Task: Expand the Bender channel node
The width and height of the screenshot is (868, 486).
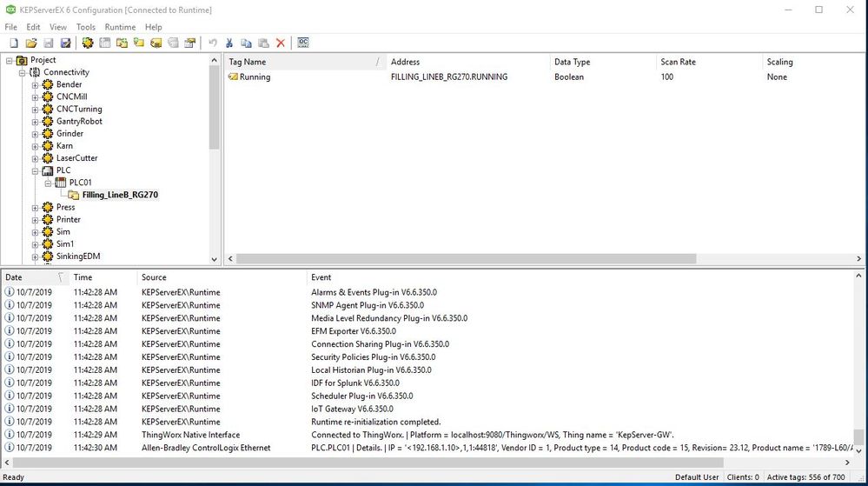Action: point(35,85)
